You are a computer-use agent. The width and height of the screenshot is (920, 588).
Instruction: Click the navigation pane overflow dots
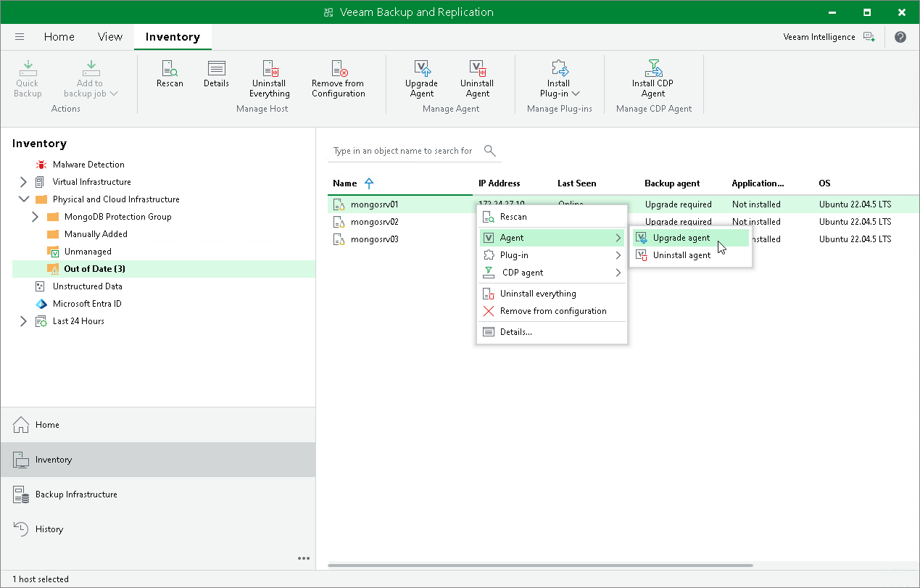click(304, 558)
